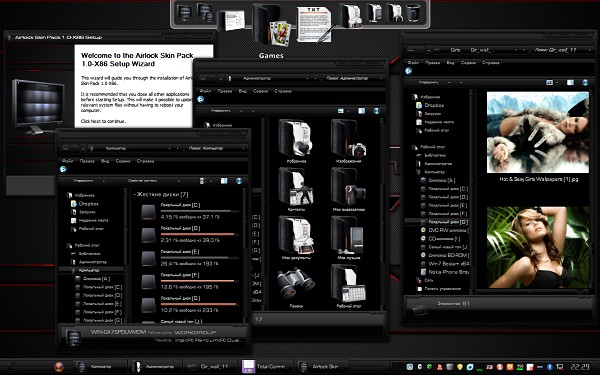The width and height of the screenshot is (600, 375).
Task: Click the Локальный диск [G:] usage bar in the drive list
Action: (x=199, y=304)
